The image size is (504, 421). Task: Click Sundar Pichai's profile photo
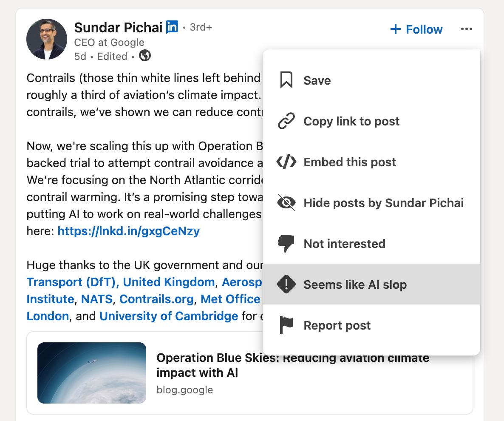point(47,39)
